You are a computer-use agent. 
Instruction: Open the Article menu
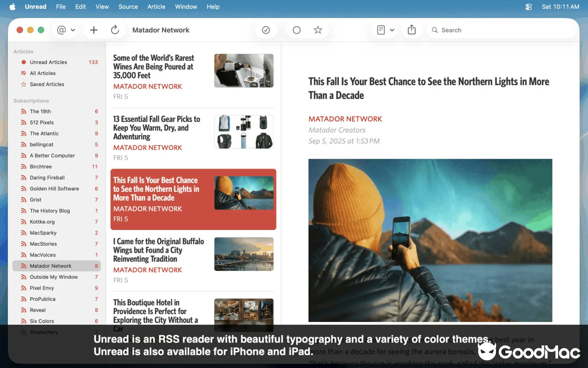pyautogui.click(x=157, y=6)
